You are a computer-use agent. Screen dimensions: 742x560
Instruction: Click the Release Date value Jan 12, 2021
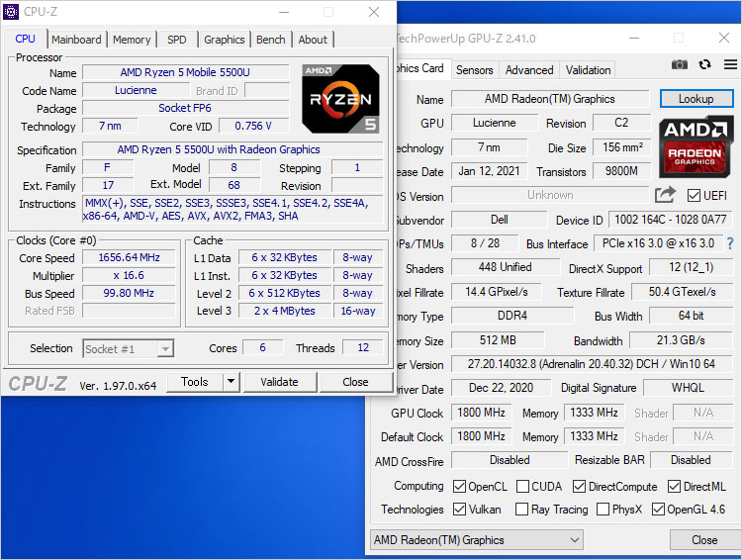pos(490,171)
